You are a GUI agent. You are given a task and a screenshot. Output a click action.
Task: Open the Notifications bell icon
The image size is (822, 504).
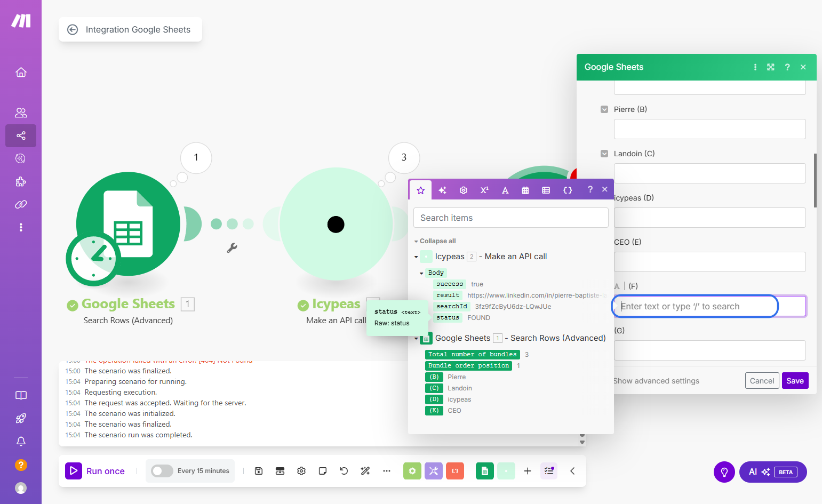point(21,442)
